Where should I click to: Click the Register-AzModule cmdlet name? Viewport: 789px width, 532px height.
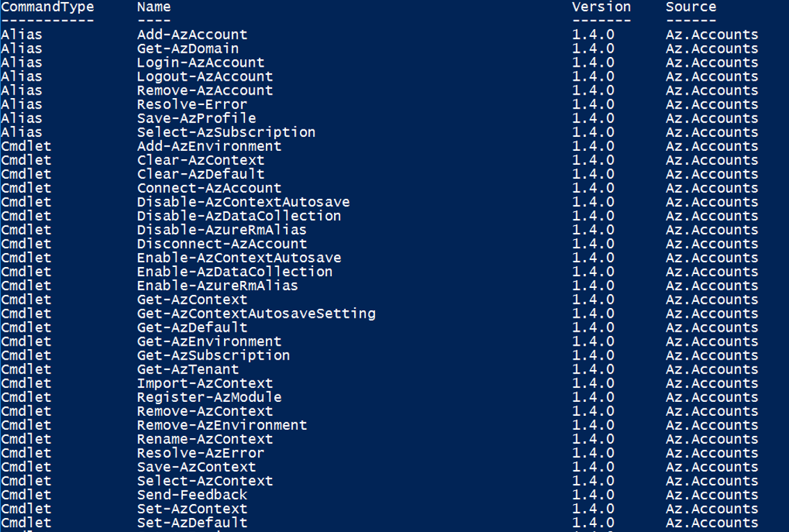209,397
